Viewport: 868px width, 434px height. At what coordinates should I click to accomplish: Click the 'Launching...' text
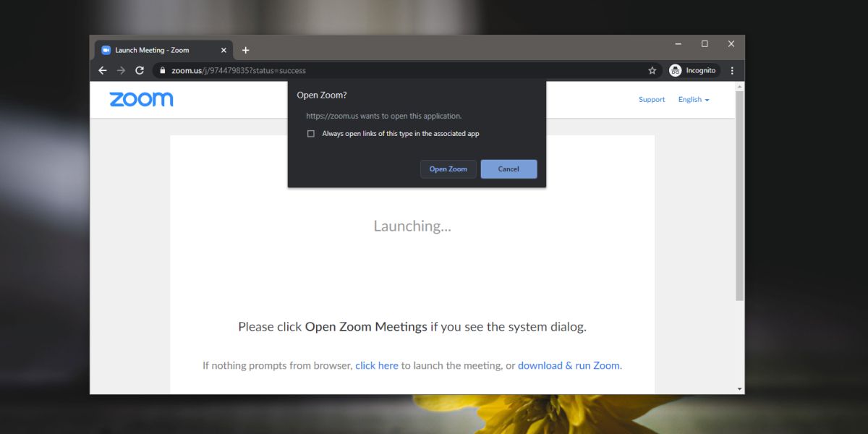[x=412, y=226]
